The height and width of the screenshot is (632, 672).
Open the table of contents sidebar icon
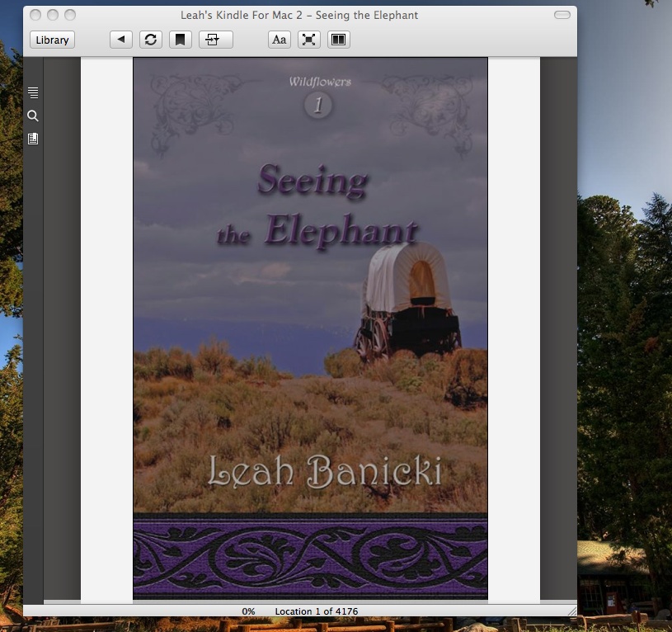[x=33, y=92]
